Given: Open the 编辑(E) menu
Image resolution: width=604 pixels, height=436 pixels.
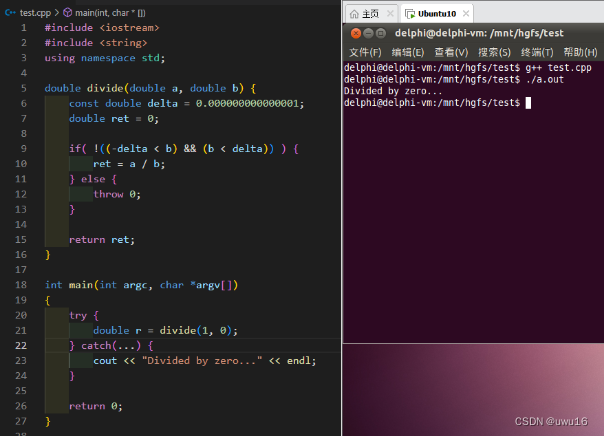Looking at the screenshot, I should point(408,52).
